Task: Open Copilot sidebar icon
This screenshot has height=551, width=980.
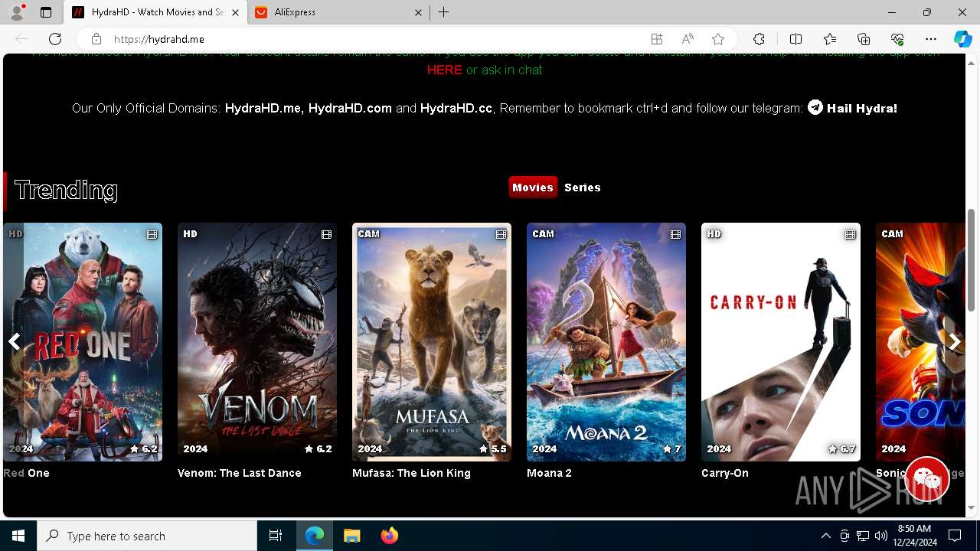Action: pos(962,39)
